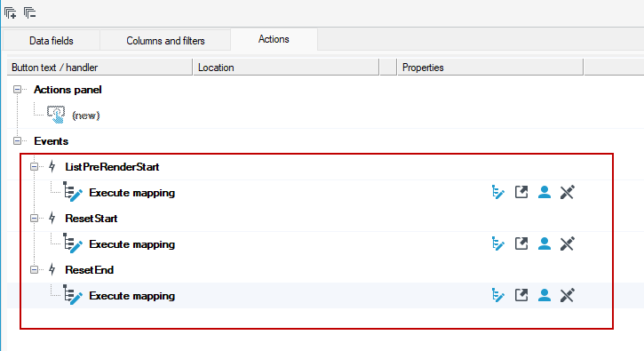Select Execute mapping under ResetStart
Viewport: 644px width, 351px height.
pos(131,244)
